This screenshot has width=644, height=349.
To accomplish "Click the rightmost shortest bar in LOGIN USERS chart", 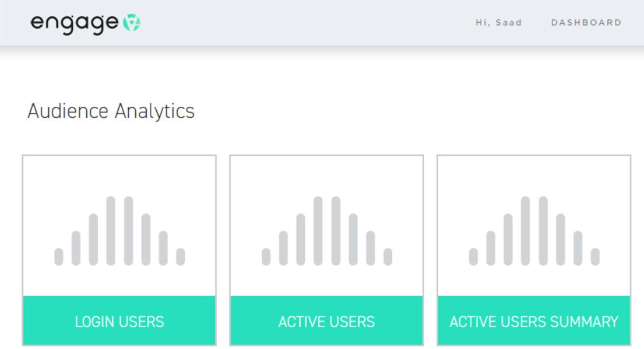I will (x=180, y=257).
